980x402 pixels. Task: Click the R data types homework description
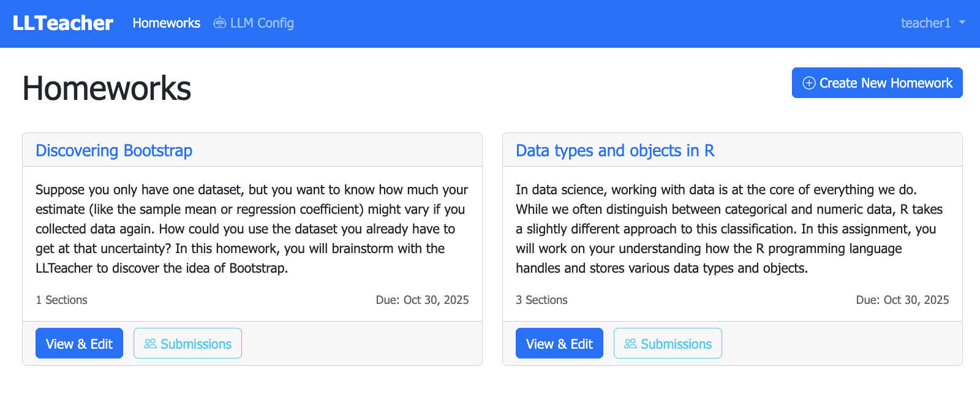[729, 229]
